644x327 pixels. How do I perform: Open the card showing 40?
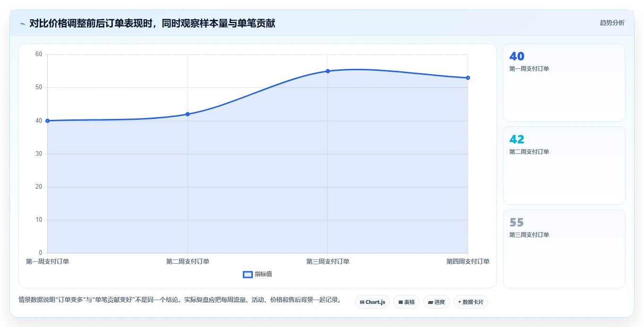coord(564,83)
